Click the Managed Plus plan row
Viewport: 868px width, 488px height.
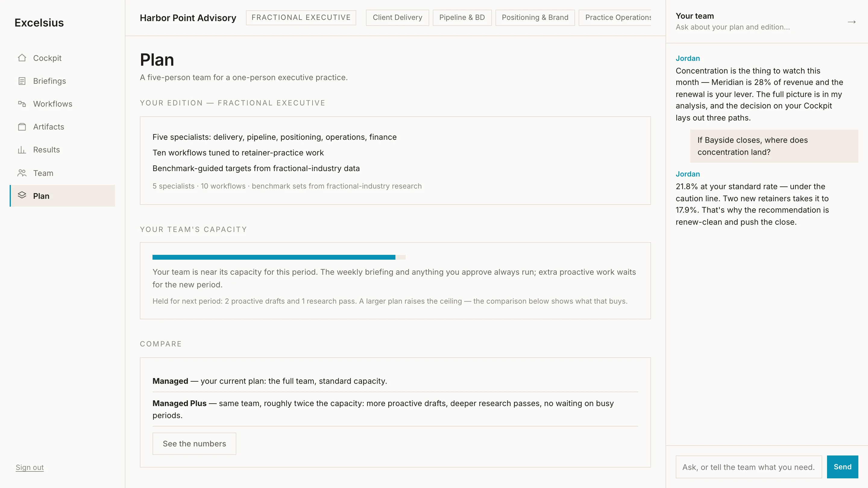395,409
